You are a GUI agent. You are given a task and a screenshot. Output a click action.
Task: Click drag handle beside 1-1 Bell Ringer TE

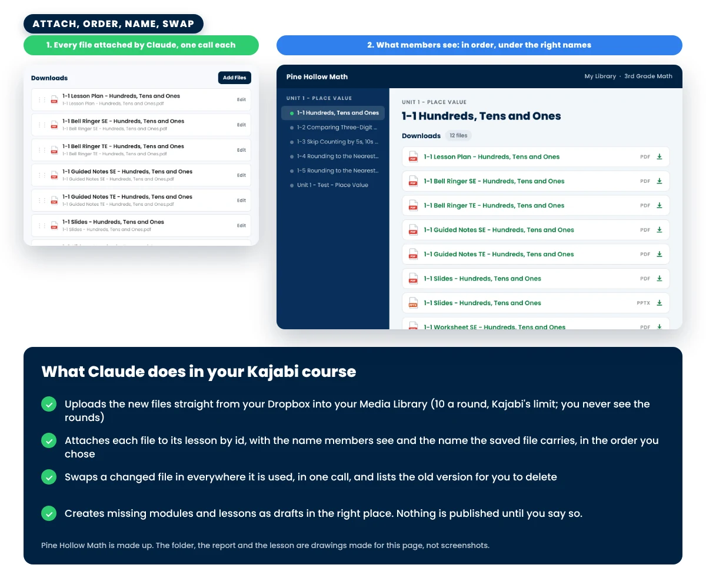pos(42,150)
